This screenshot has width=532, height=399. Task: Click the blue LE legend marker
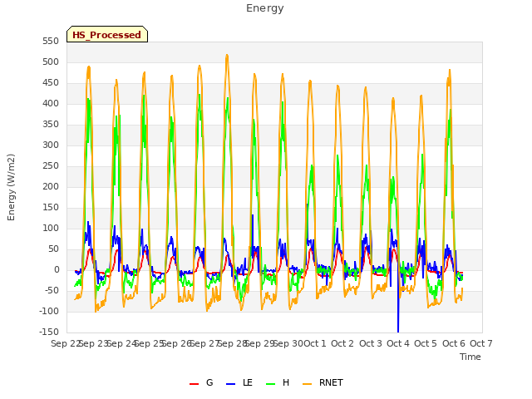click(230, 384)
